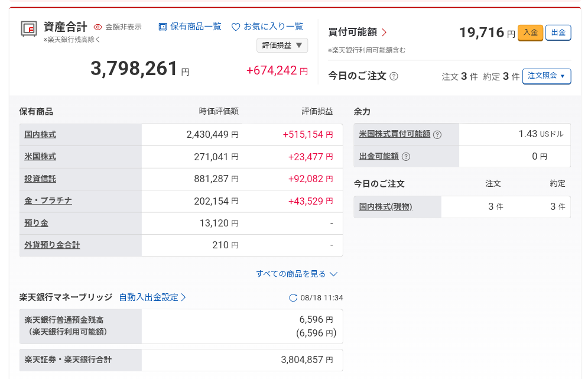588x379 pixels.
Task: Open 投資信託 holdings link
Action: pyautogui.click(x=40, y=179)
